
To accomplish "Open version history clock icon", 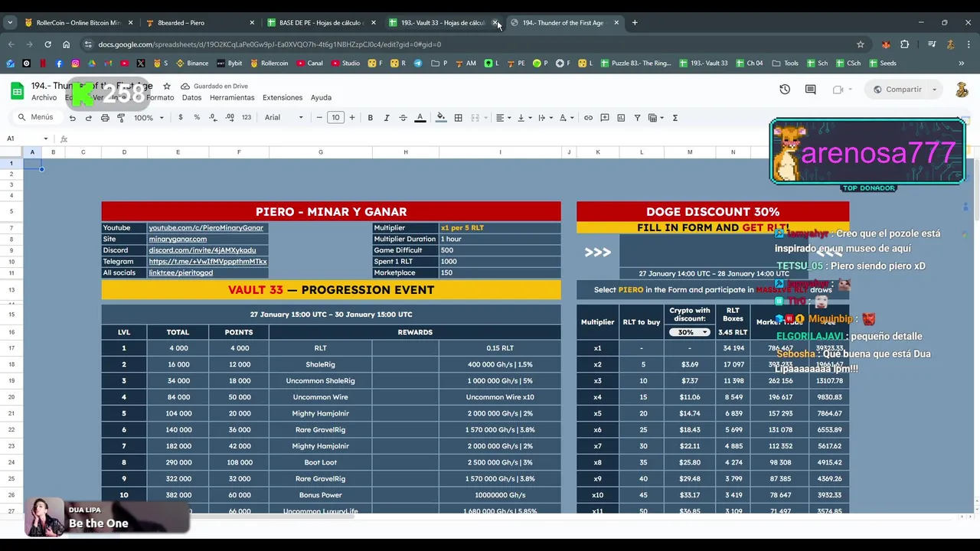I will pyautogui.click(x=785, y=90).
